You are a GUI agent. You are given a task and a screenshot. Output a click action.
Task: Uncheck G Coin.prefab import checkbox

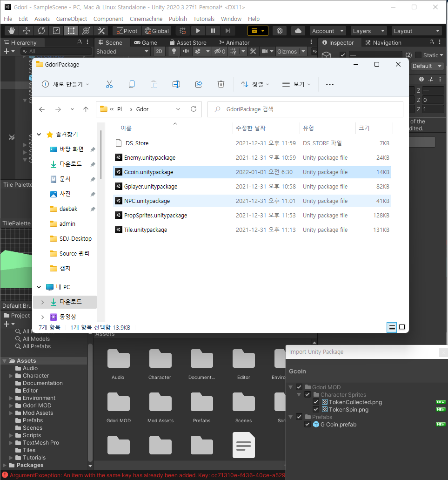click(308, 424)
